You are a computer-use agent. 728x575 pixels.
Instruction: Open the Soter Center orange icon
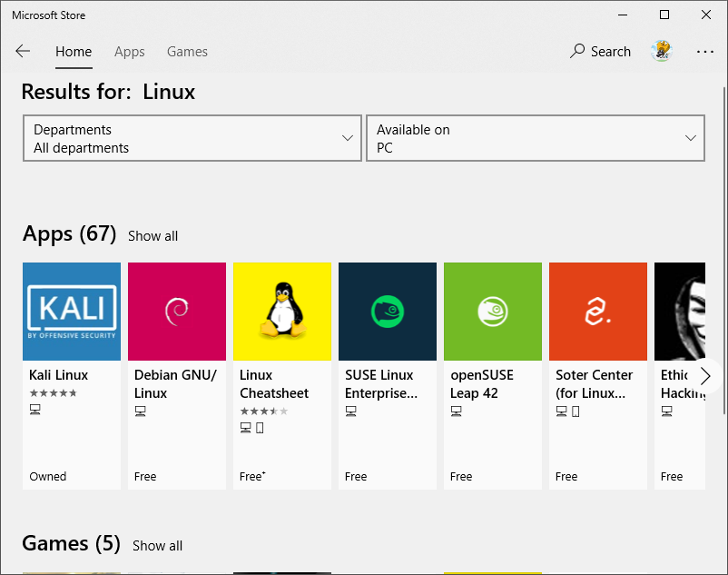click(x=598, y=312)
